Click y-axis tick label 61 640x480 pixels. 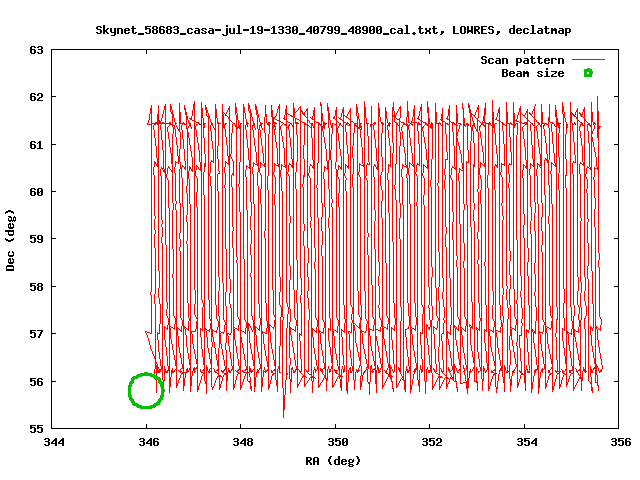[36, 145]
